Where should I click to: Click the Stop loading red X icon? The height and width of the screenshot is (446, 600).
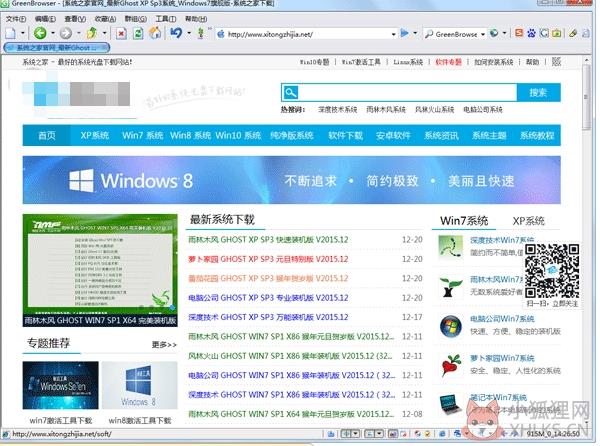coord(121,34)
